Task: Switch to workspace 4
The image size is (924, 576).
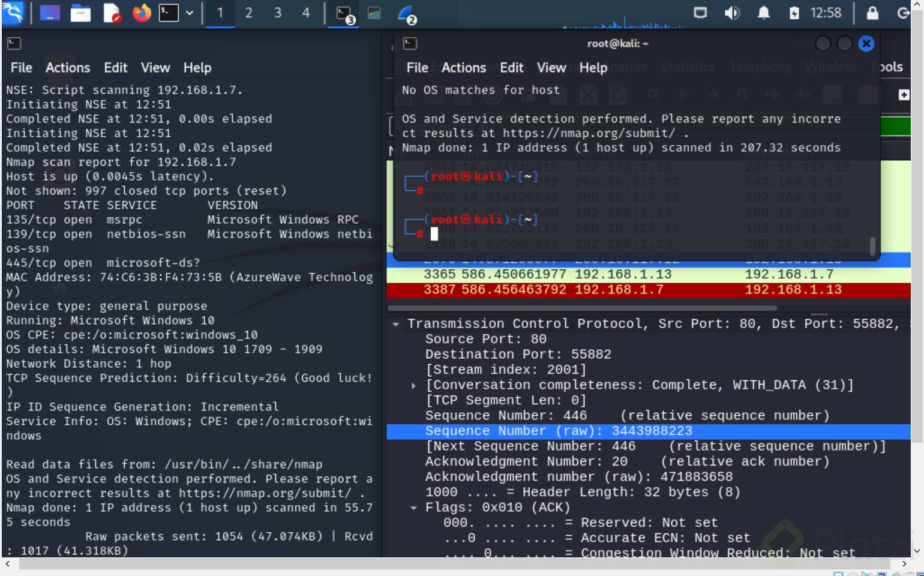Action: tap(306, 13)
